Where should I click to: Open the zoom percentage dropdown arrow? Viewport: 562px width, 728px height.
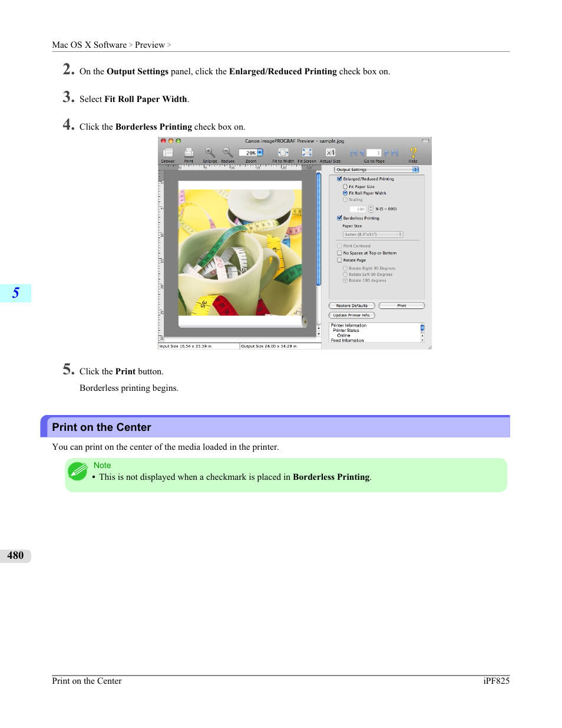coord(260,153)
